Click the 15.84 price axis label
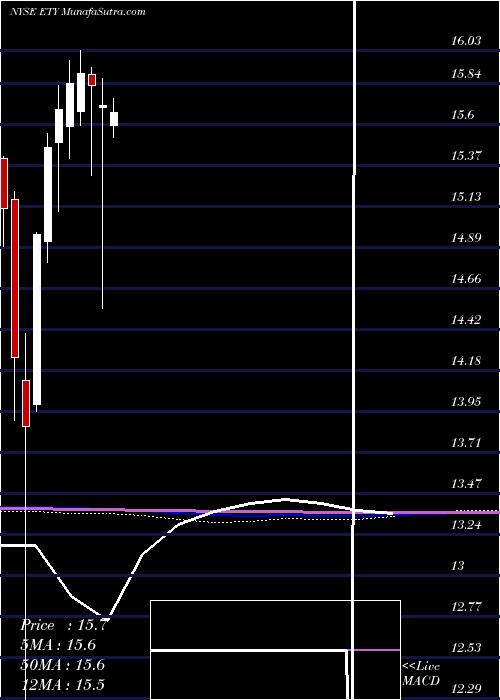Screen dimensions: 500x700 pyautogui.click(x=466, y=74)
